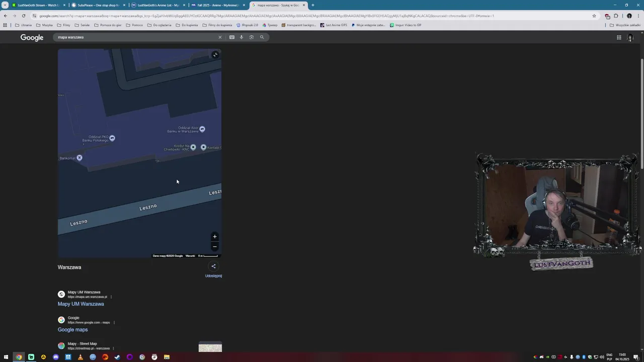Image resolution: width=644 pixels, height=362 pixels.
Task: Click the Udostępnij share label
Action: (x=213, y=276)
